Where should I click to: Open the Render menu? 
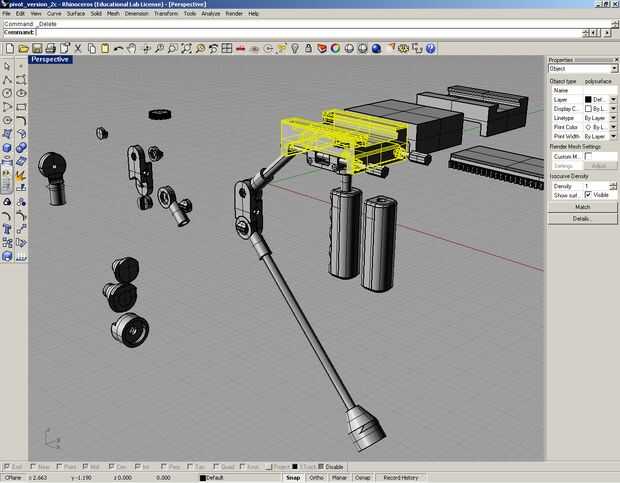(234, 13)
